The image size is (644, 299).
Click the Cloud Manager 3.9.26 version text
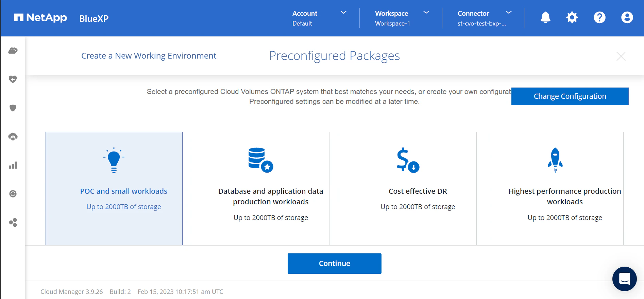[72, 292]
